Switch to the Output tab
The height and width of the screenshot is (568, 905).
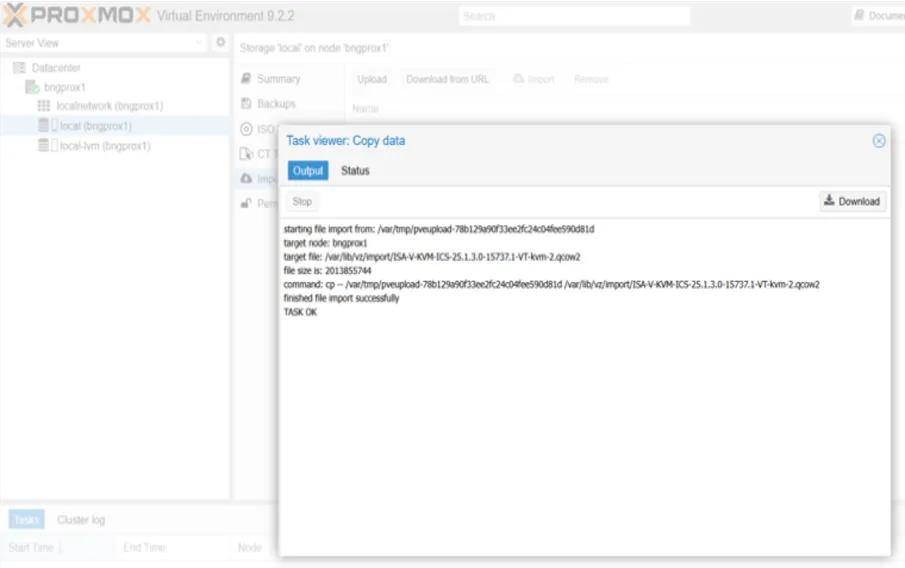[x=308, y=171]
